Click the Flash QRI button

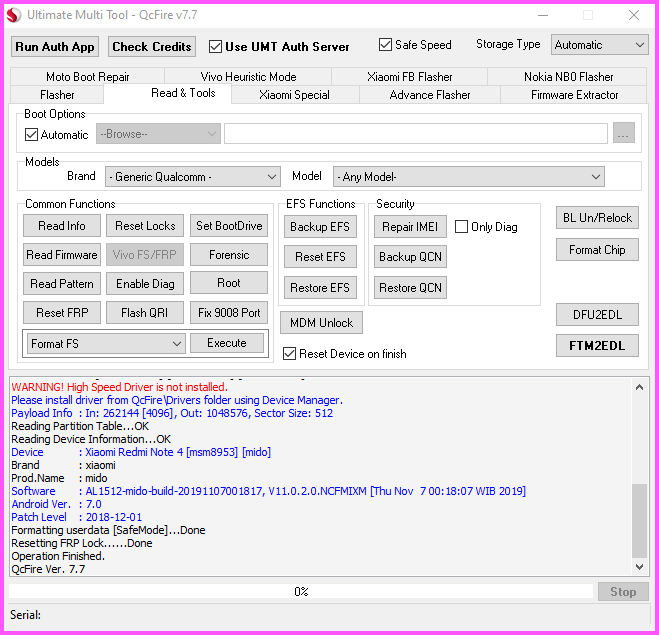tap(145, 313)
